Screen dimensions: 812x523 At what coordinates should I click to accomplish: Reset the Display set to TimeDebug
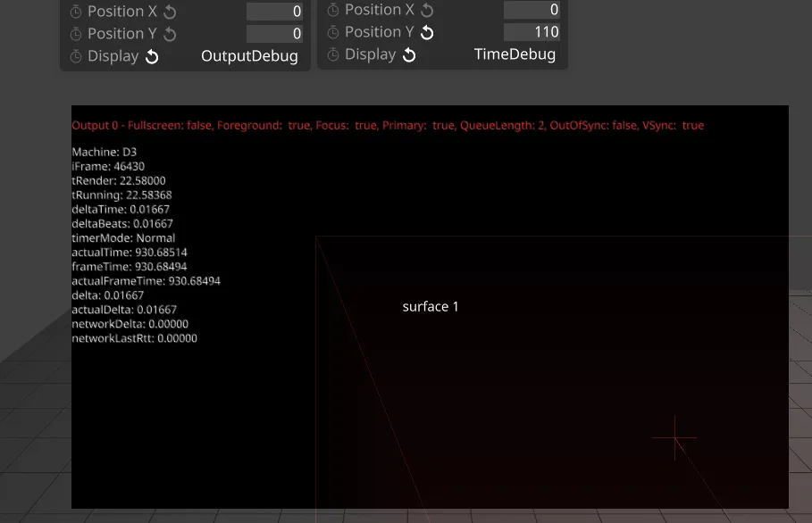[x=409, y=54]
